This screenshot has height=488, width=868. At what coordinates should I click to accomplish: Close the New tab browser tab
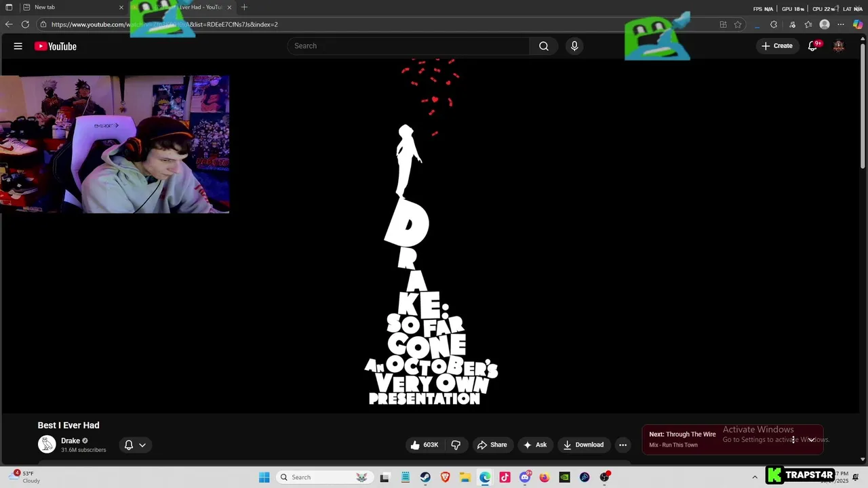click(121, 7)
